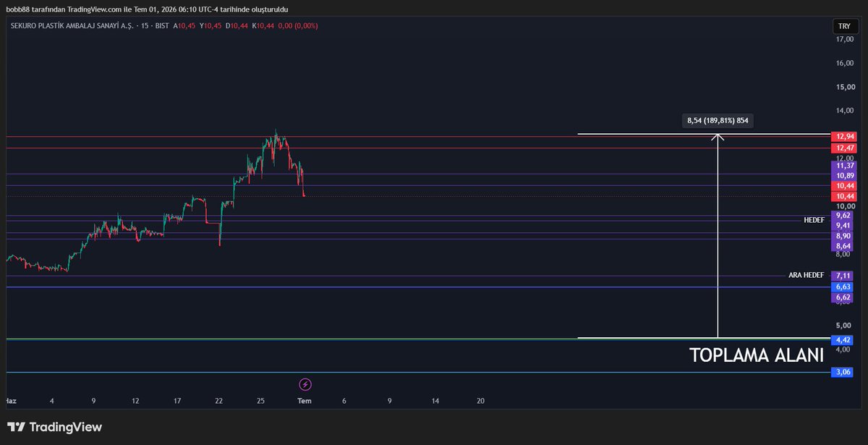The image size is (868, 445).
Task: Click the blue 6,63 price label
Action: [x=843, y=287]
